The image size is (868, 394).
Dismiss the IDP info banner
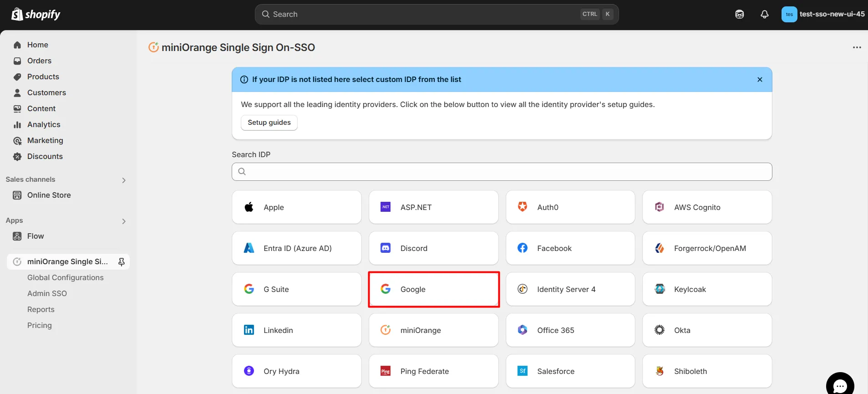click(760, 79)
